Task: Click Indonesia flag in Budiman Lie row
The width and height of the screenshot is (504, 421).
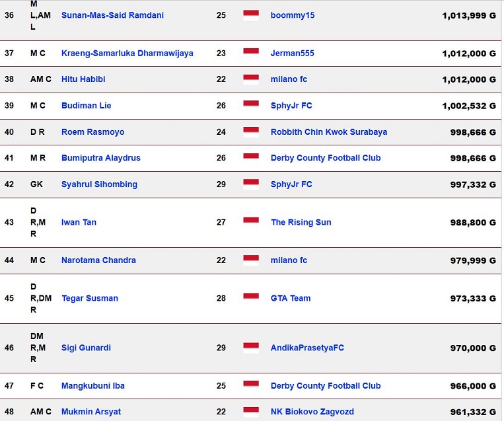Action: pos(251,106)
